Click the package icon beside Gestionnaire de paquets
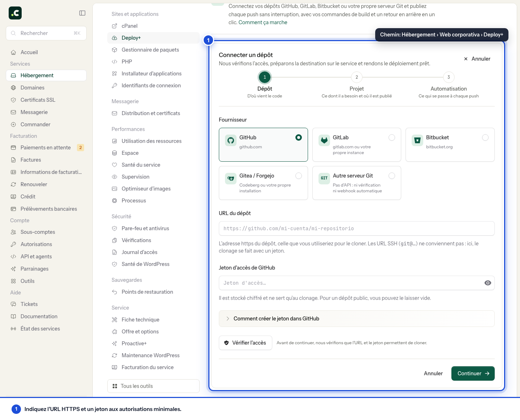The height and width of the screenshot is (420, 520). (x=114, y=50)
